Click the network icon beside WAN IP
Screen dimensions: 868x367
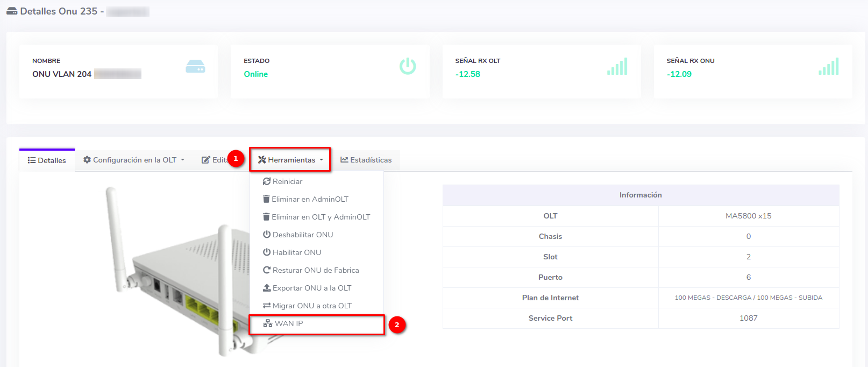tap(267, 323)
